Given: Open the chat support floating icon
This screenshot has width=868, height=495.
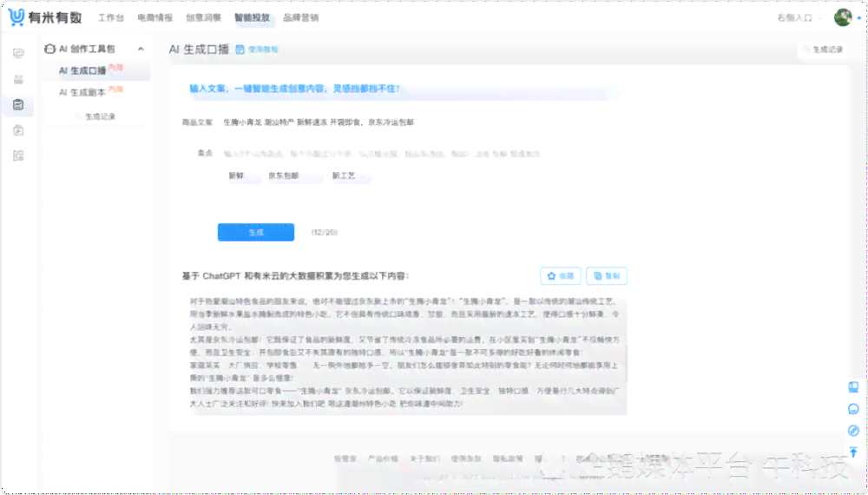Looking at the screenshot, I should 853,409.
